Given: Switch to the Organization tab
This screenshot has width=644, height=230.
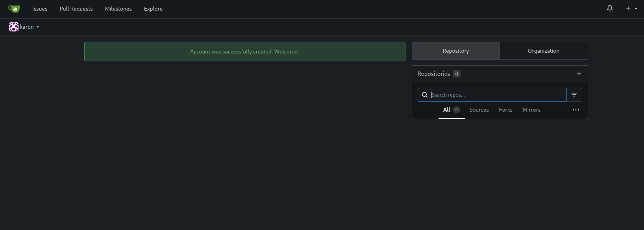Looking at the screenshot, I should [544, 51].
